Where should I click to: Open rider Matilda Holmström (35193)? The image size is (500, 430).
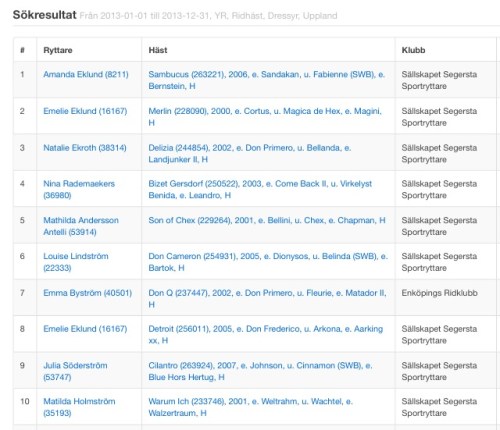pyautogui.click(x=79, y=407)
